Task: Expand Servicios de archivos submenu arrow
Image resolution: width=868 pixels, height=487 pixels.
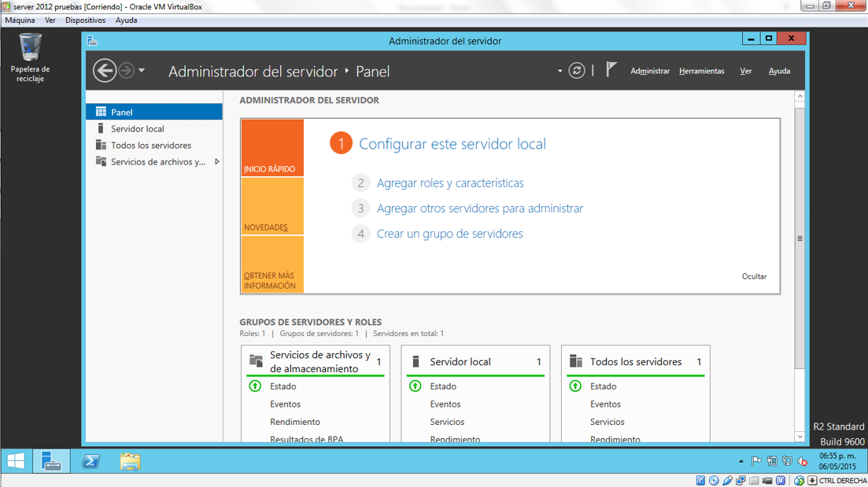Action: pyautogui.click(x=217, y=162)
